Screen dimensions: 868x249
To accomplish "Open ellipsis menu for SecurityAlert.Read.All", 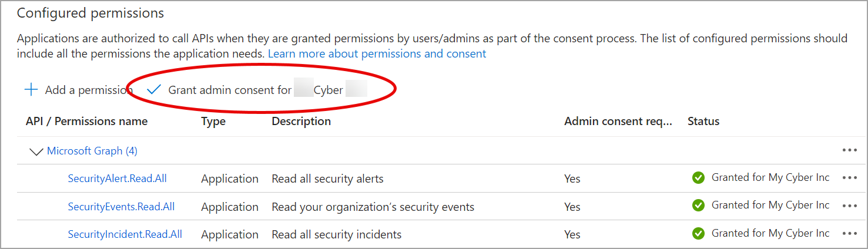I will coord(849,178).
